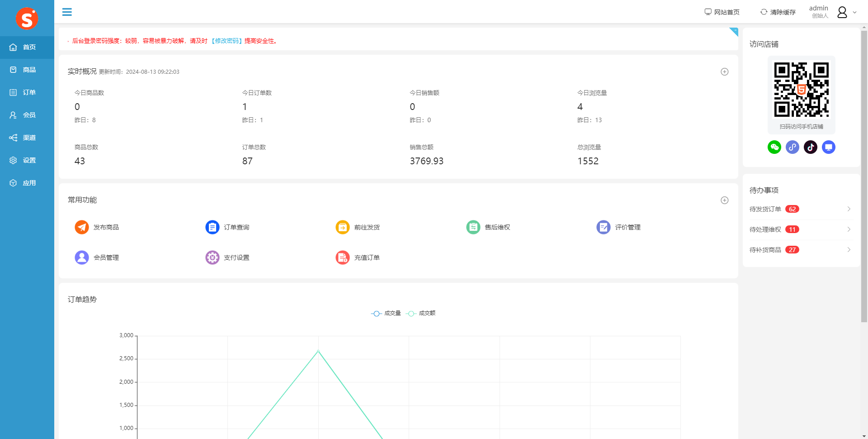This screenshot has width=868, height=439.
Task: Click the black TikTok channel icon
Action: tap(811, 147)
